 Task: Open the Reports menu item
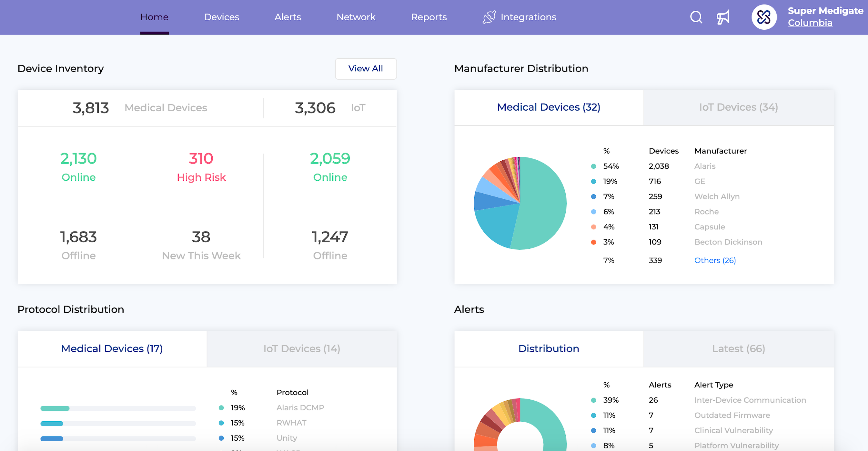coord(429,17)
